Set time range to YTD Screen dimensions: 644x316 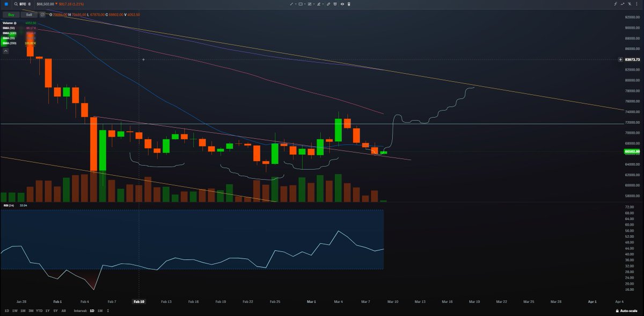39,311
